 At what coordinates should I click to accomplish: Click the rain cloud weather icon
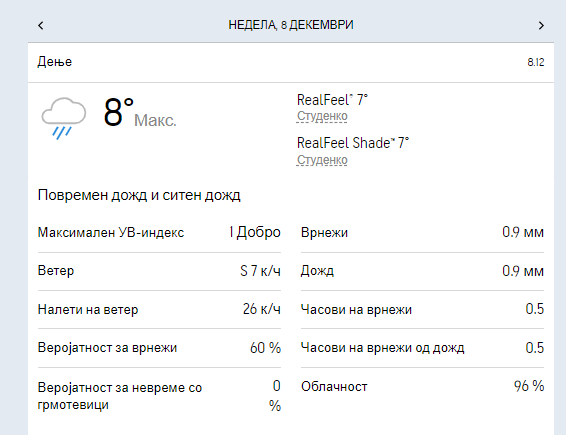pyautogui.click(x=64, y=118)
